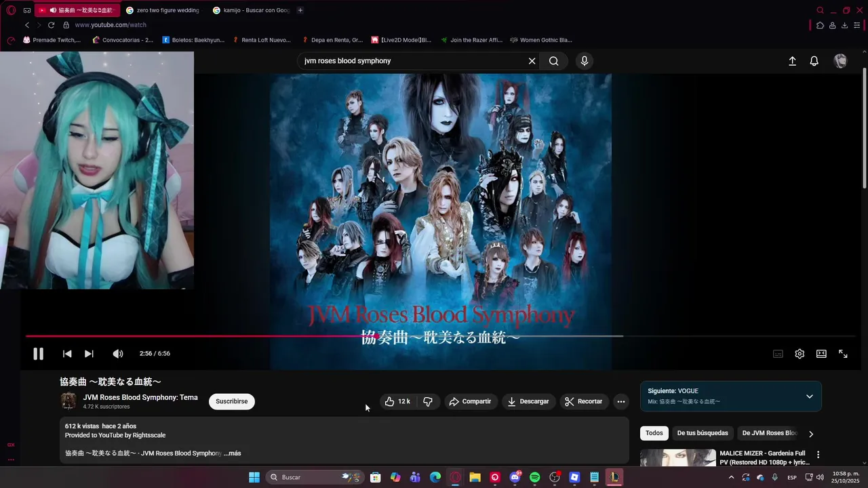Viewport: 868px width, 488px height.
Task: Open YouTube notifications bell
Action: [x=814, y=61]
